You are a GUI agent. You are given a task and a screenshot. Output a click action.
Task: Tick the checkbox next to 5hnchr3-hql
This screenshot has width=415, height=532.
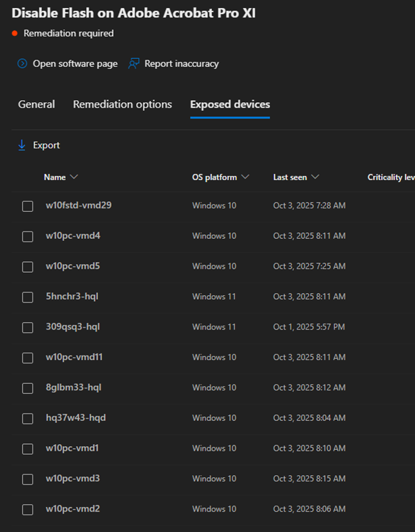28,297
